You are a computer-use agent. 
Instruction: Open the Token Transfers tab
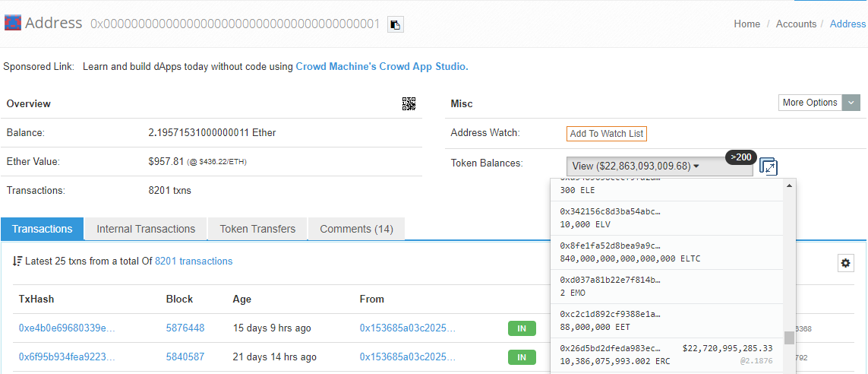click(x=257, y=229)
